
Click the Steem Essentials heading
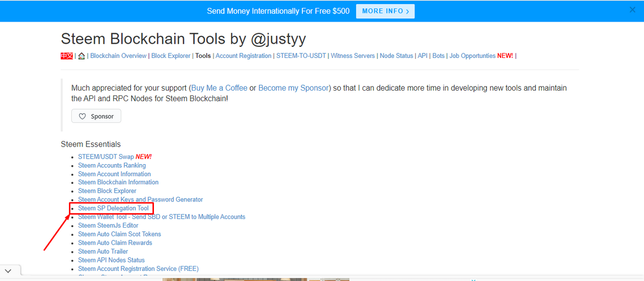tap(91, 145)
